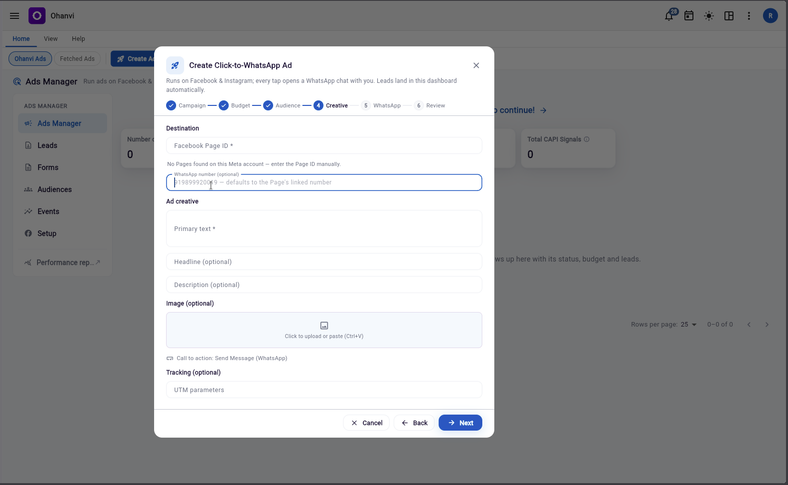
Task: Open Forms in sidebar
Action: click(x=62, y=167)
